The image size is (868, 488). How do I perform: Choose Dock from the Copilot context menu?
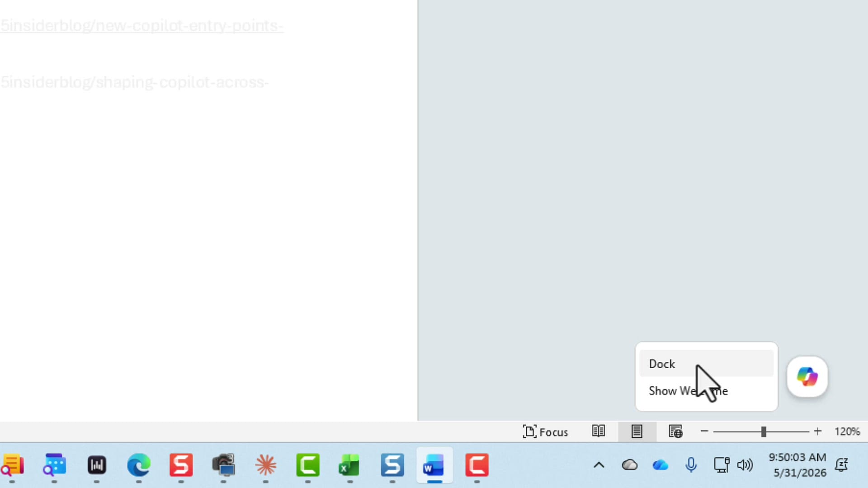coord(706,364)
